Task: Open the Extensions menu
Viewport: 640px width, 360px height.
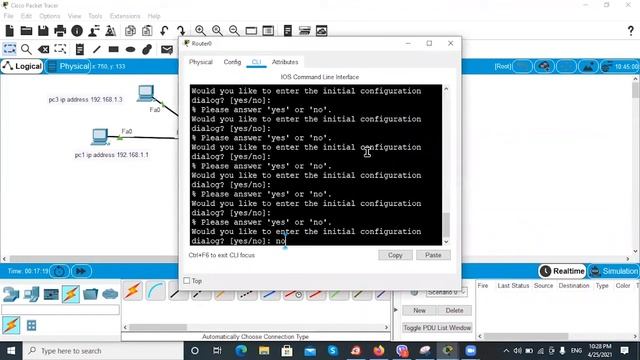Action: 125,16
